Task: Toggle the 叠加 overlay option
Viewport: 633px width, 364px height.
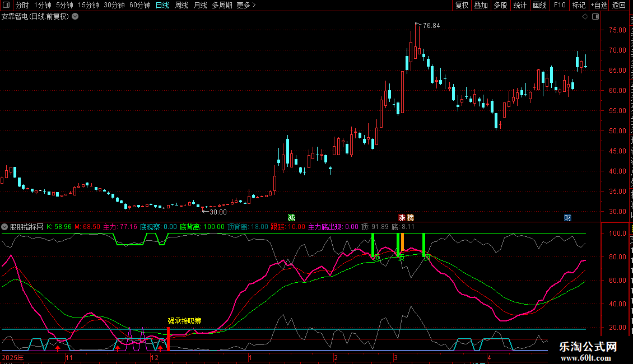Action: [481, 5]
